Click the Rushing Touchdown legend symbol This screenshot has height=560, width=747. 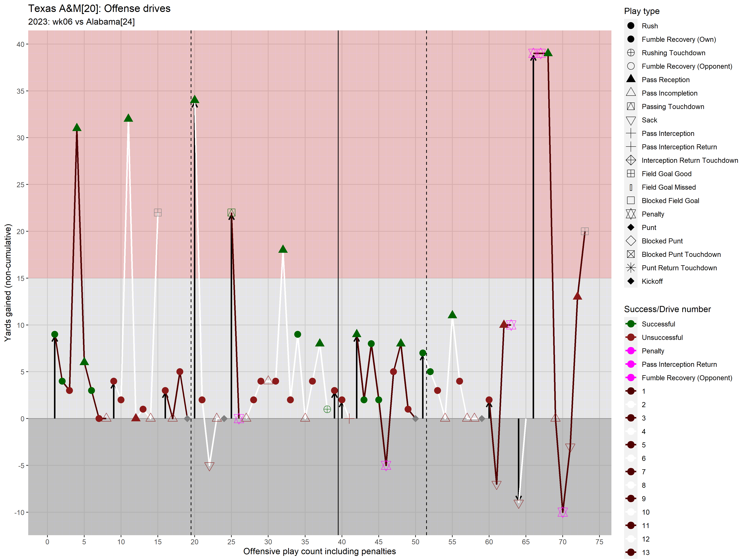(x=630, y=53)
